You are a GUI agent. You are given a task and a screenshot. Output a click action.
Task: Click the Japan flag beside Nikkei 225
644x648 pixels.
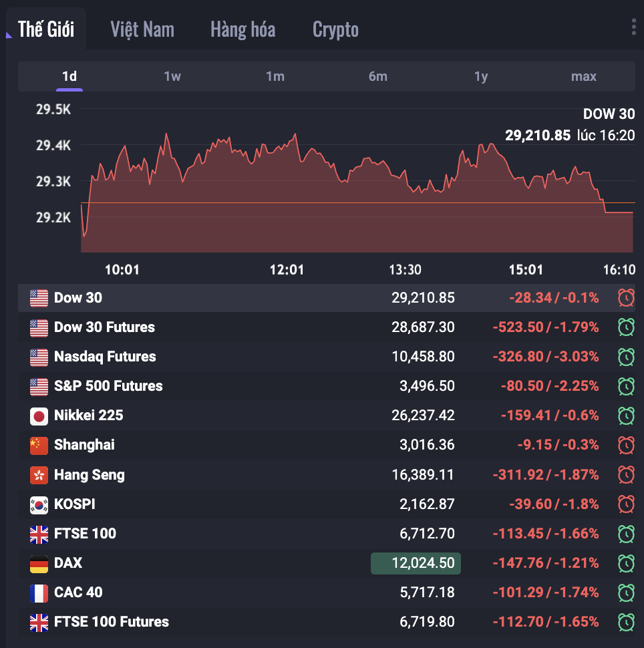pos(39,416)
